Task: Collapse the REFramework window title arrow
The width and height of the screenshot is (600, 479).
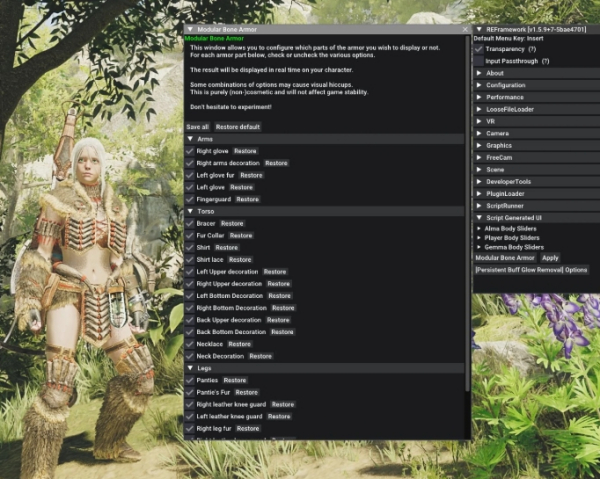Action: [479, 29]
